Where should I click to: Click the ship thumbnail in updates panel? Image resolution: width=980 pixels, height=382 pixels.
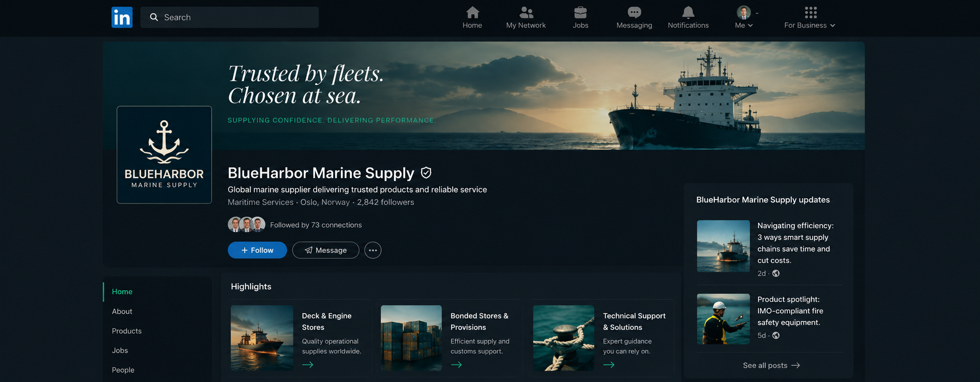(x=723, y=246)
